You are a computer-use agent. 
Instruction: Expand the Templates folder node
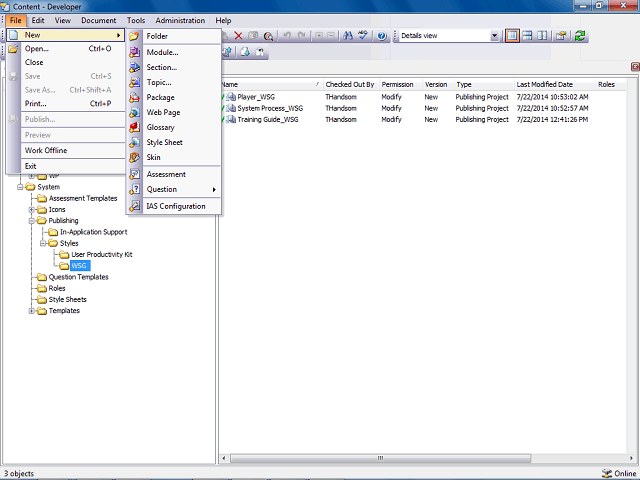(31, 311)
